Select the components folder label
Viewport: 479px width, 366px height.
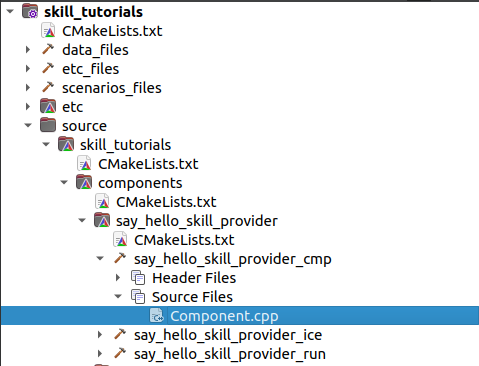[x=140, y=183]
